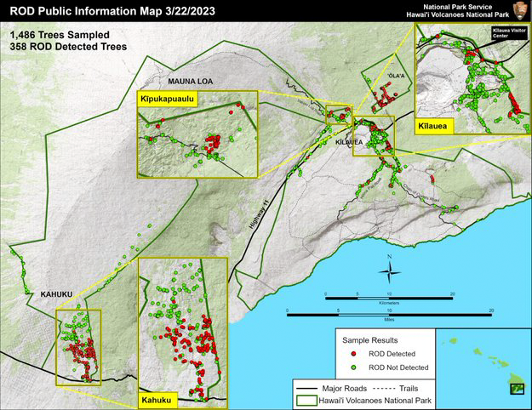Click the green park boundary legend box
The height and width of the screenshot is (410, 532).
tap(306, 398)
